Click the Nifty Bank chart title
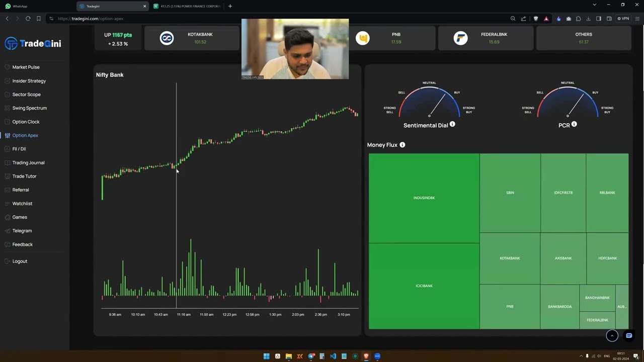This screenshot has height=362, width=644. [x=110, y=75]
